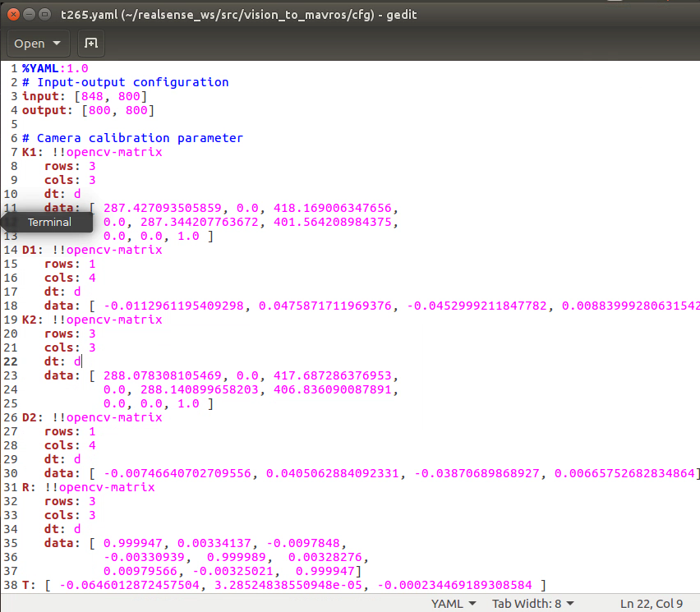
Task: Click value -0.00746640702709556 in D2 data
Action: click(177, 473)
